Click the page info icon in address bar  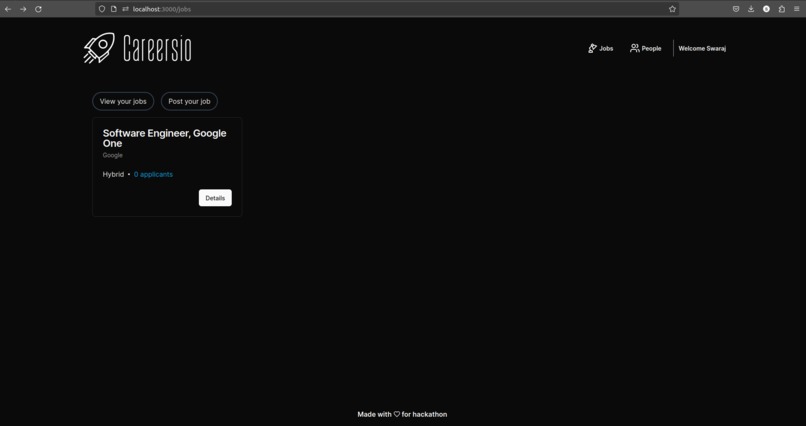point(114,9)
